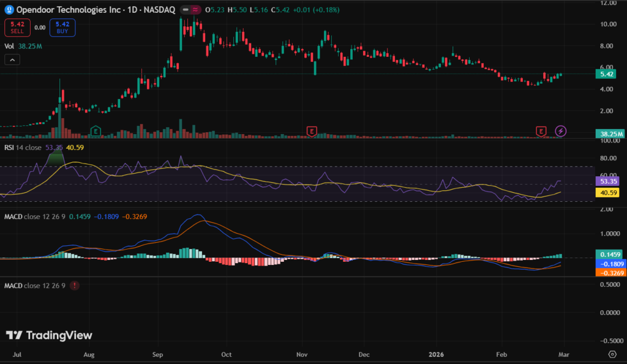627x364 pixels.
Task: Toggle the pink approximate-sign indicator in header
Action: pos(195,10)
